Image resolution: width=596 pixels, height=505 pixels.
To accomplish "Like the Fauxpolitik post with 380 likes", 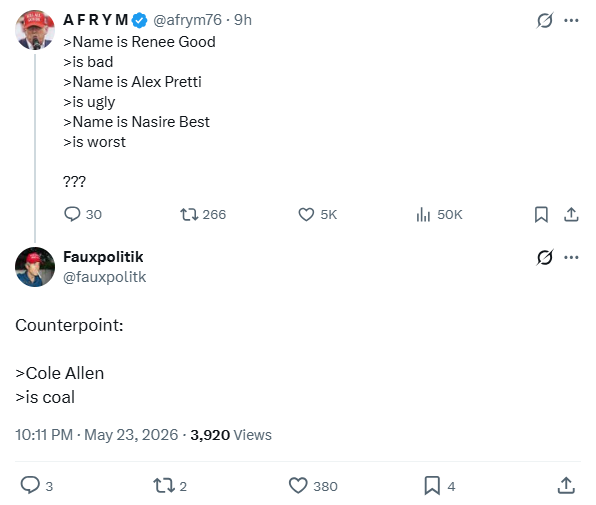I will [x=313, y=486].
